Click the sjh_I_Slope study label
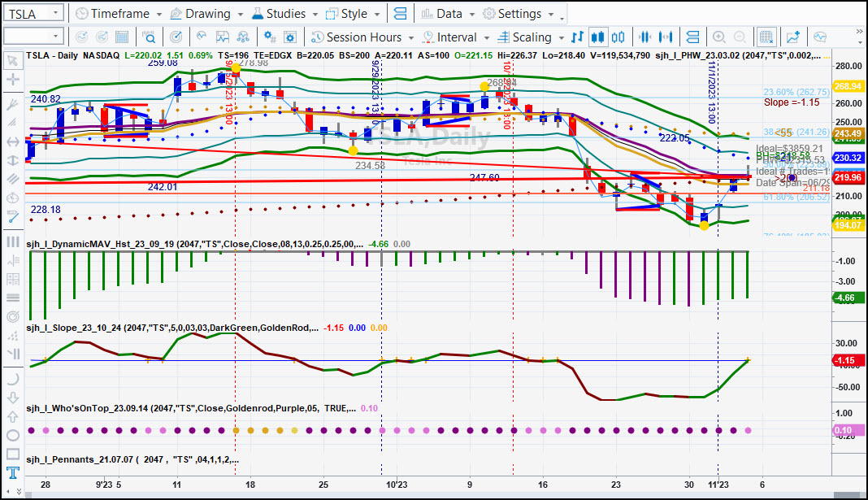868x500 pixels. coord(172,328)
